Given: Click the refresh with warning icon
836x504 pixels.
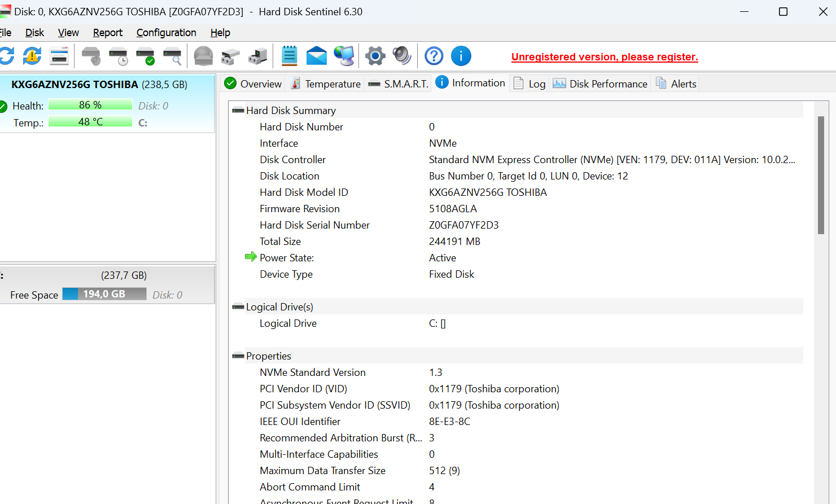Looking at the screenshot, I should pos(32,56).
